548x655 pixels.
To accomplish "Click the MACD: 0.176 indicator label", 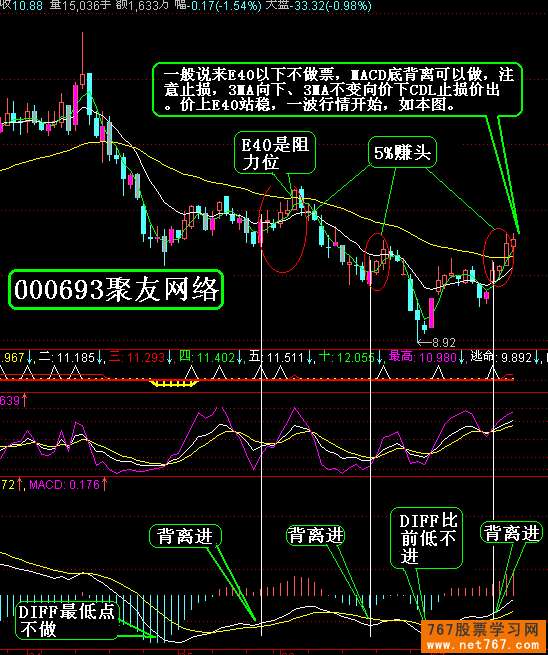I will (x=64, y=485).
